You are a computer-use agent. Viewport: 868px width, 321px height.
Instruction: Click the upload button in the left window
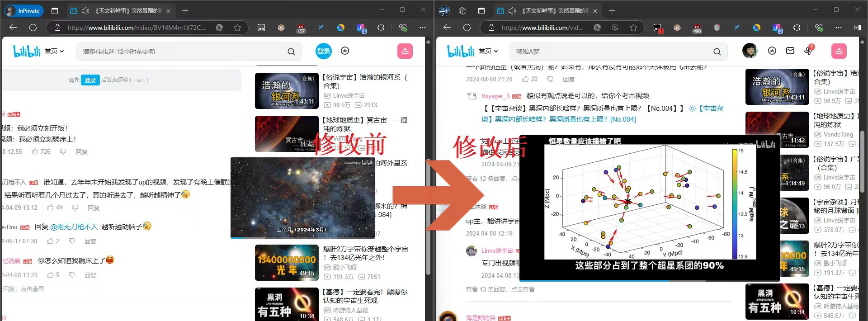click(x=405, y=52)
